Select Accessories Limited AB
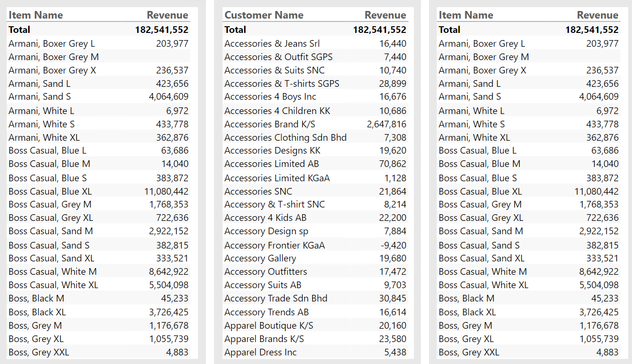Viewport: 632px width, 364px height. pyautogui.click(x=271, y=164)
